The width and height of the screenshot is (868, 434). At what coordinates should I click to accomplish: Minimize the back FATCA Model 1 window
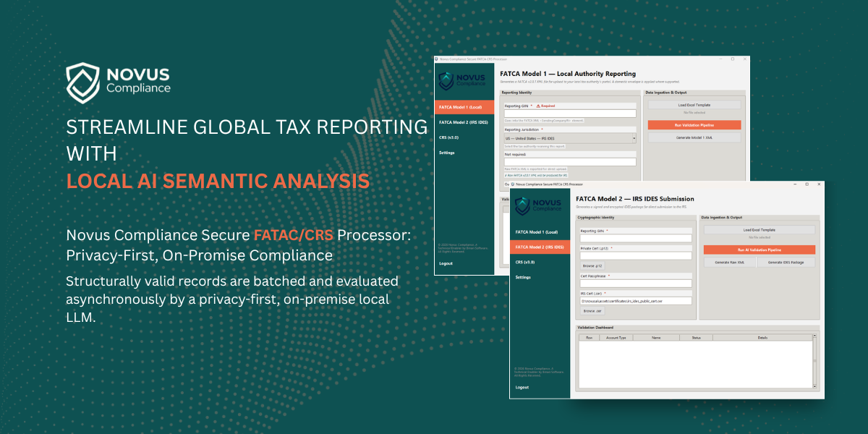pos(720,59)
